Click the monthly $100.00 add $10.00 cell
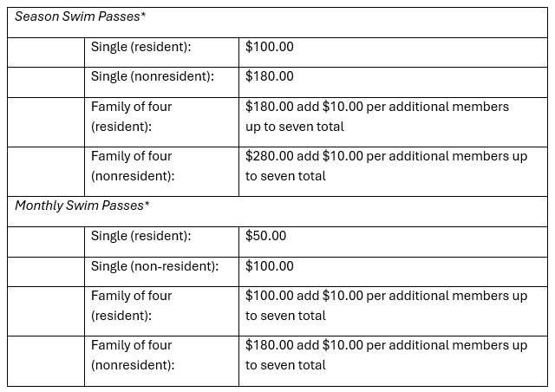 (x=387, y=305)
